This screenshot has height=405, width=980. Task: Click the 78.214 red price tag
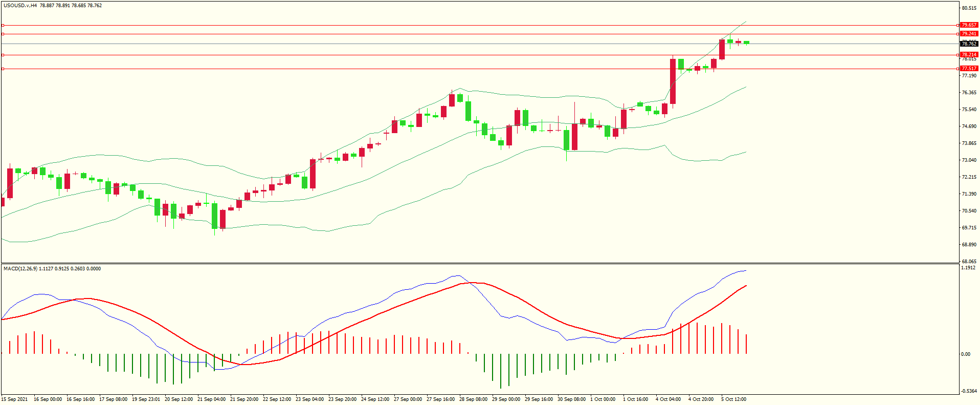(x=969, y=55)
